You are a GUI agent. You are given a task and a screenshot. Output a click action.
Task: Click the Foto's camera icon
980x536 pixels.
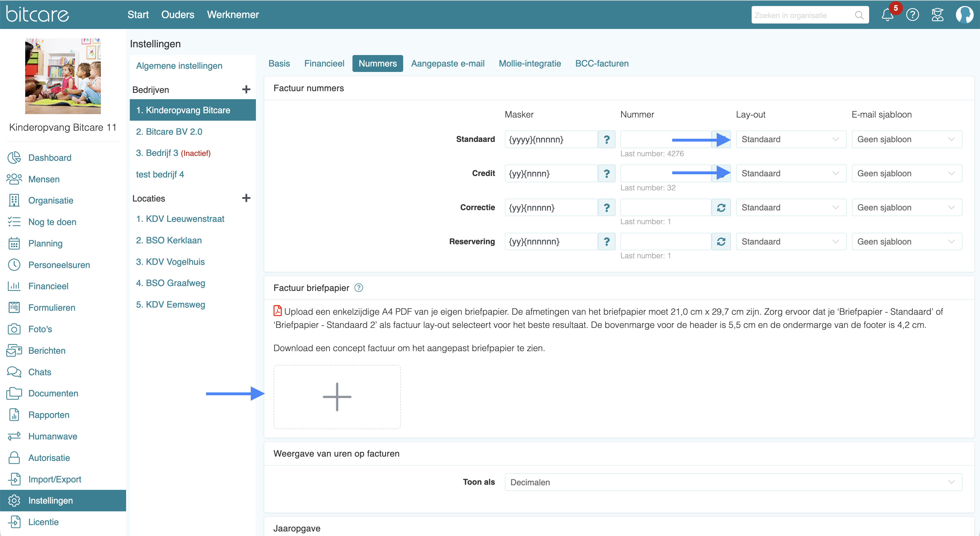(14, 329)
